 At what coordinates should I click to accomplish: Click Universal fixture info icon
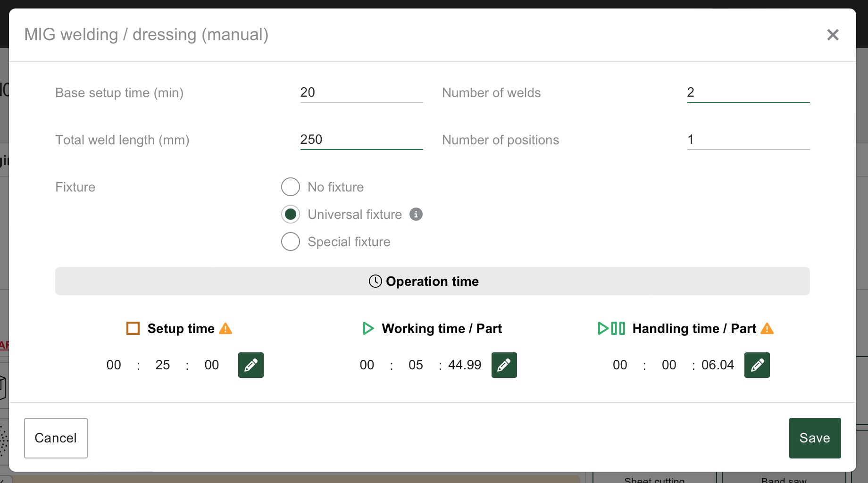point(416,214)
